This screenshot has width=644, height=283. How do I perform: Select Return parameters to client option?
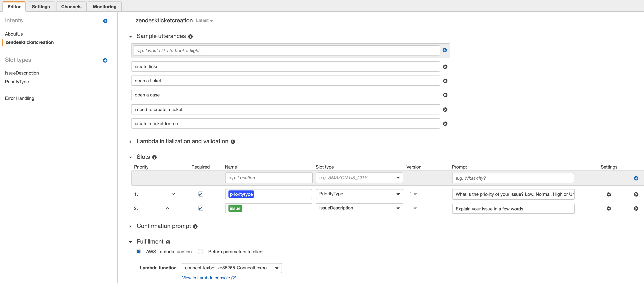pyautogui.click(x=200, y=252)
